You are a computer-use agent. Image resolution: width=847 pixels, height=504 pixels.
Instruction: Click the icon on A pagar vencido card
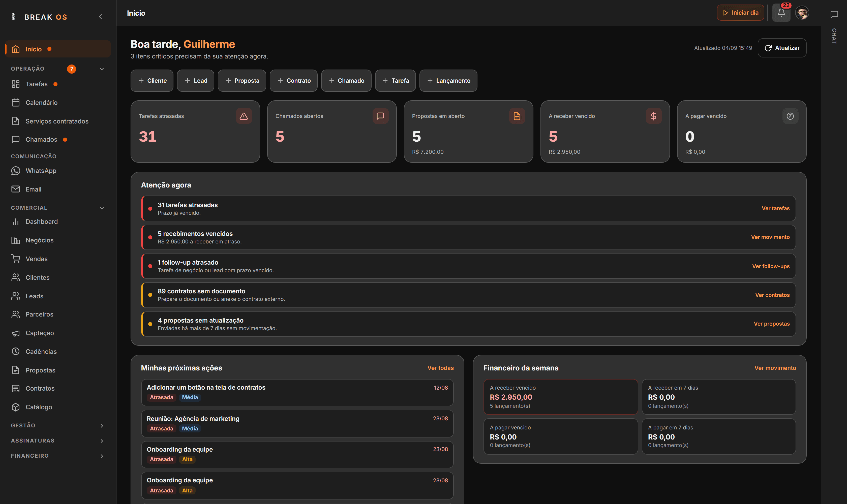tap(790, 116)
